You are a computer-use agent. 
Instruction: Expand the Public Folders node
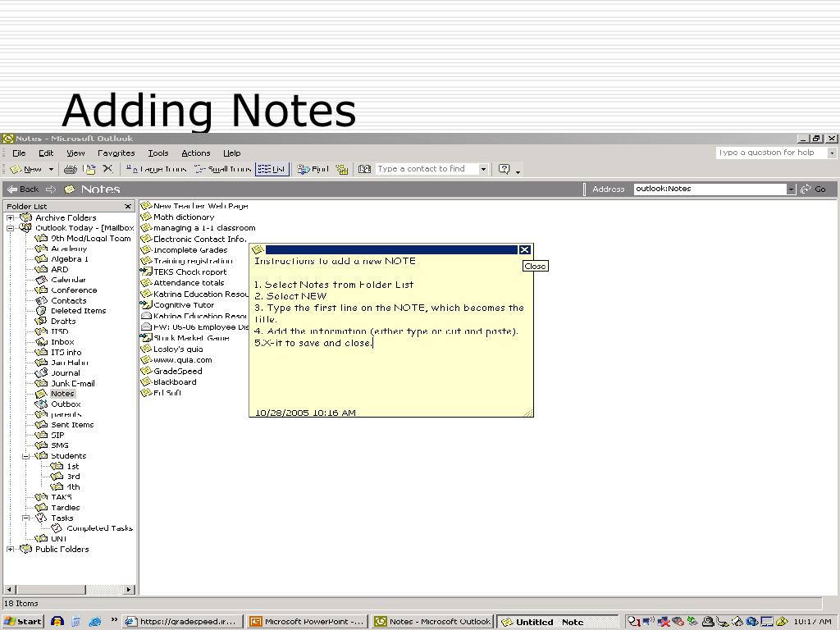coord(10,550)
